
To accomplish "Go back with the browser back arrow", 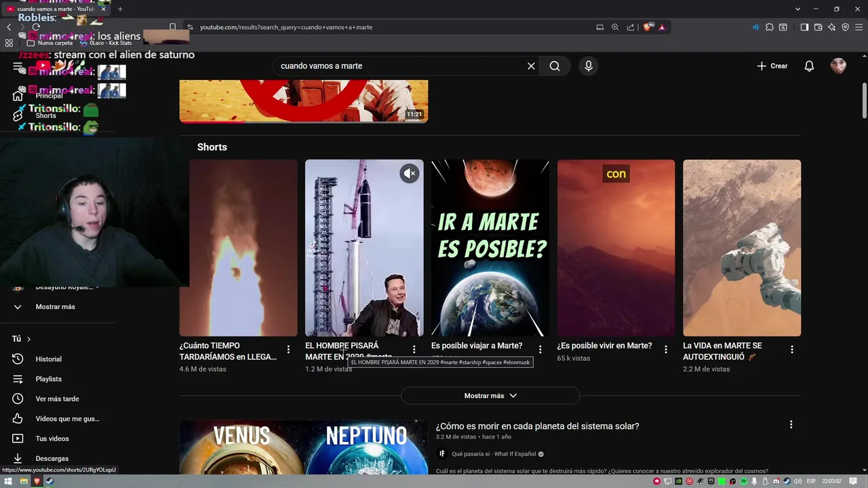I will click(x=9, y=27).
